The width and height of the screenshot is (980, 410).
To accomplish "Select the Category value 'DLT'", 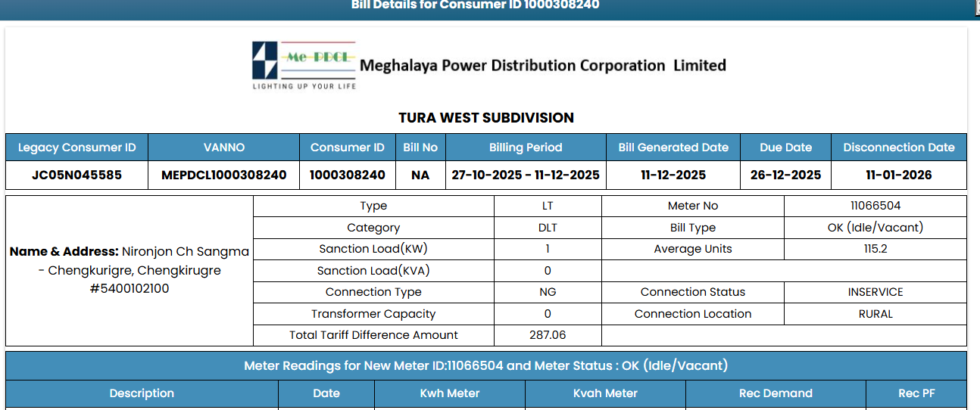I will (x=548, y=228).
